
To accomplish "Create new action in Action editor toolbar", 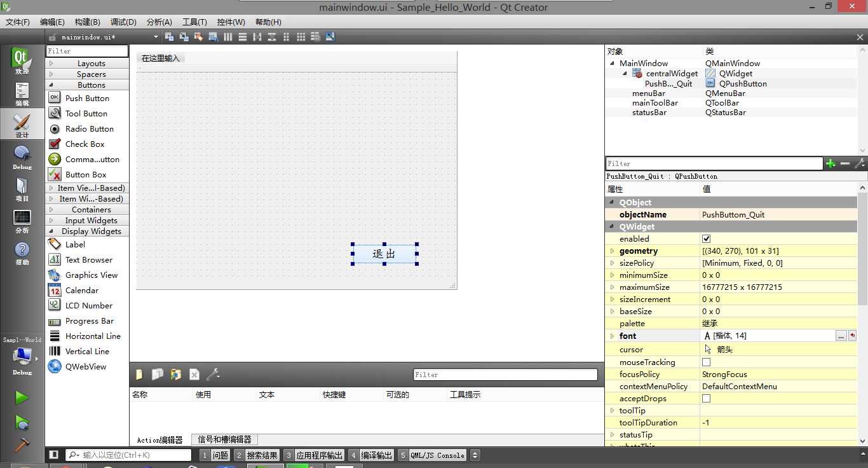I will click(x=139, y=375).
